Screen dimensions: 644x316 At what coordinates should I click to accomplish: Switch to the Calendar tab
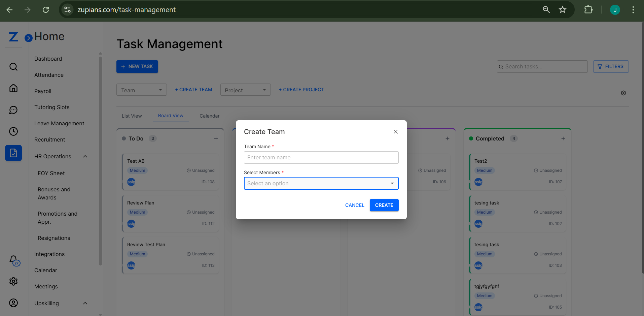[x=209, y=116]
